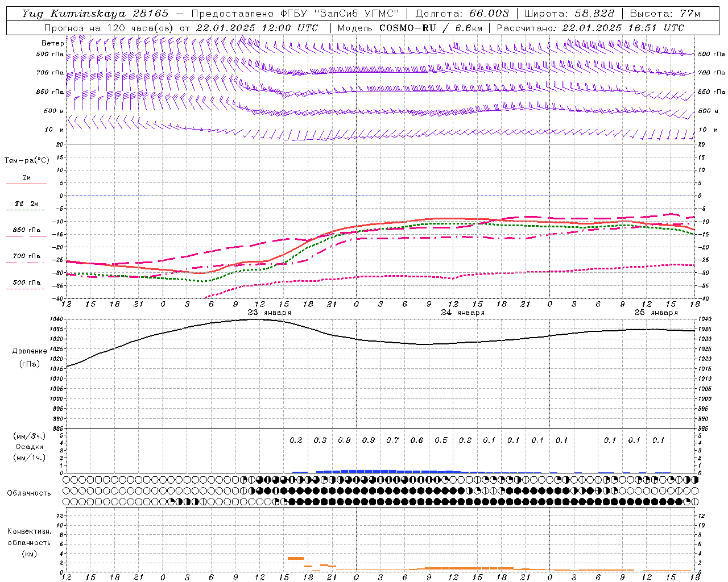The width and height of the screenshot is (728, 582).
Task: Click the blue hourly precipitation bars
Action: pos(388,471)
